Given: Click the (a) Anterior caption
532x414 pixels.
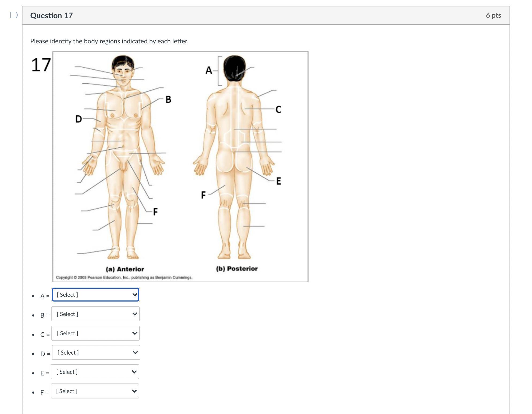Looking at the screenshot, I should click(125, 269).
